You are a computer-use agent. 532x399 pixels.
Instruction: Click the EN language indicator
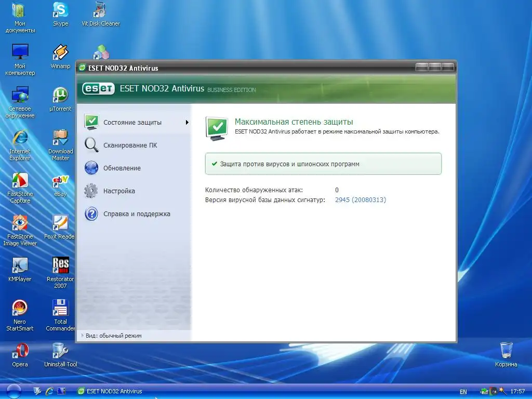click(x=463, y=392)
